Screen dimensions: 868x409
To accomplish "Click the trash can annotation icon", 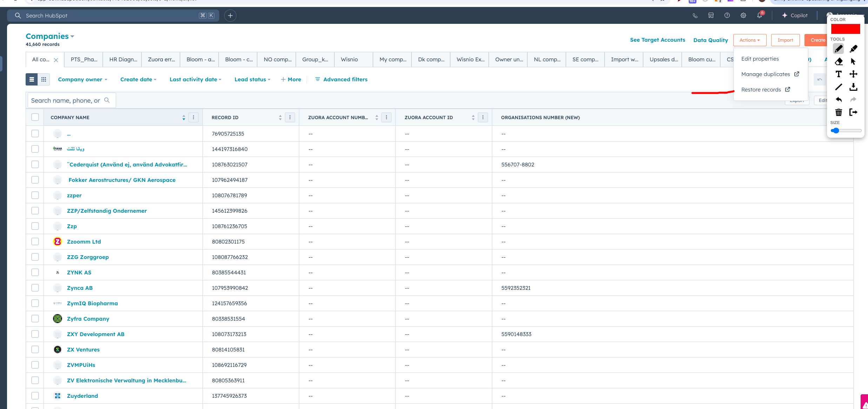I will coord(839,112).
